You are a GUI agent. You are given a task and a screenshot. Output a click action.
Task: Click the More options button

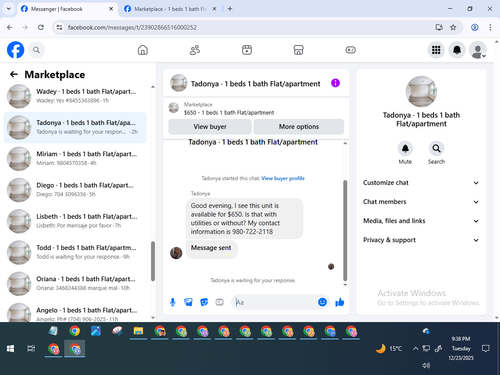(x=299, y=127)
